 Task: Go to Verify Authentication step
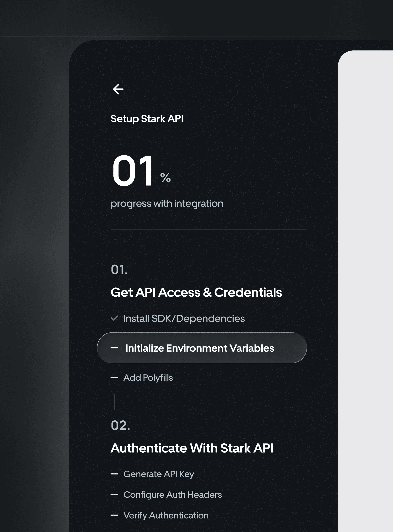[166, 515]
